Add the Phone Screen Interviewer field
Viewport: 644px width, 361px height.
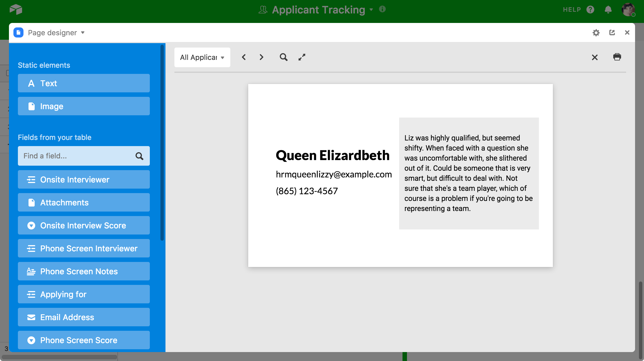[x=84, y=248]
